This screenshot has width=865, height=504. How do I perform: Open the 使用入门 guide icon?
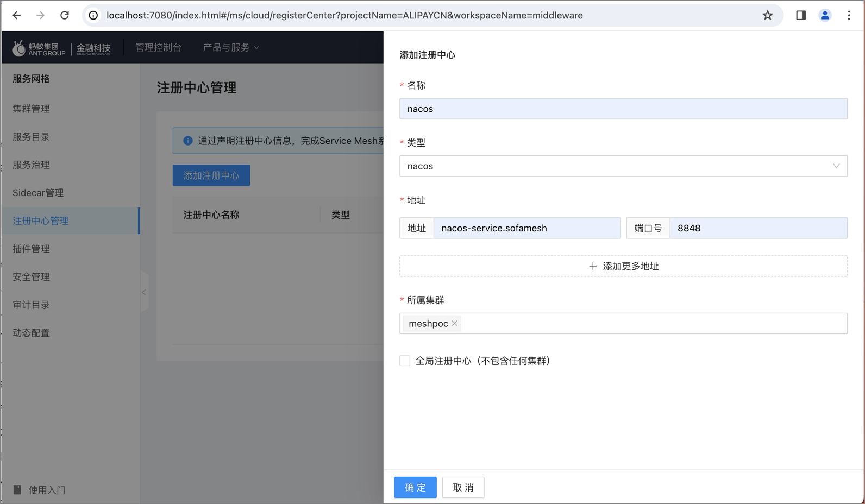(17, 490)
